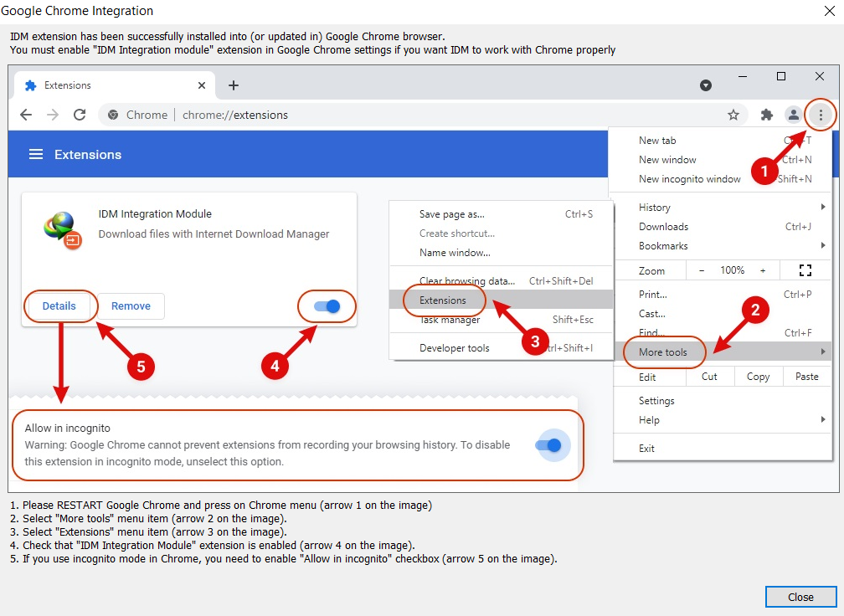
Task: Select Cast... in Chrome menu
Action: 723,314
